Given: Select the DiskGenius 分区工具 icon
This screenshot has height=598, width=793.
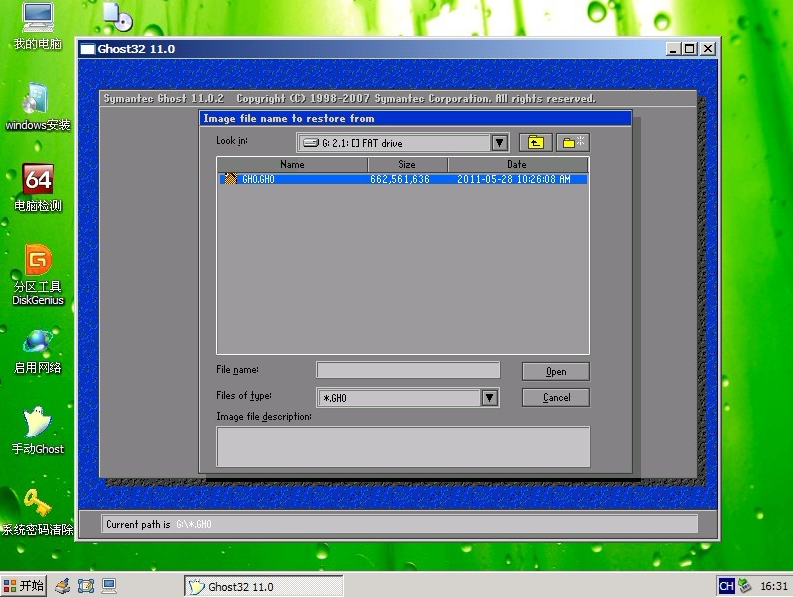Looking at the screenshot, I should pyautogui.click(x=37, y=275).
